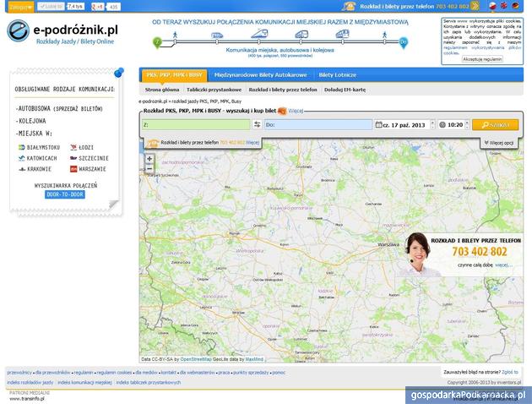Open www.transinfo.pl media patron link

[27, 399]
